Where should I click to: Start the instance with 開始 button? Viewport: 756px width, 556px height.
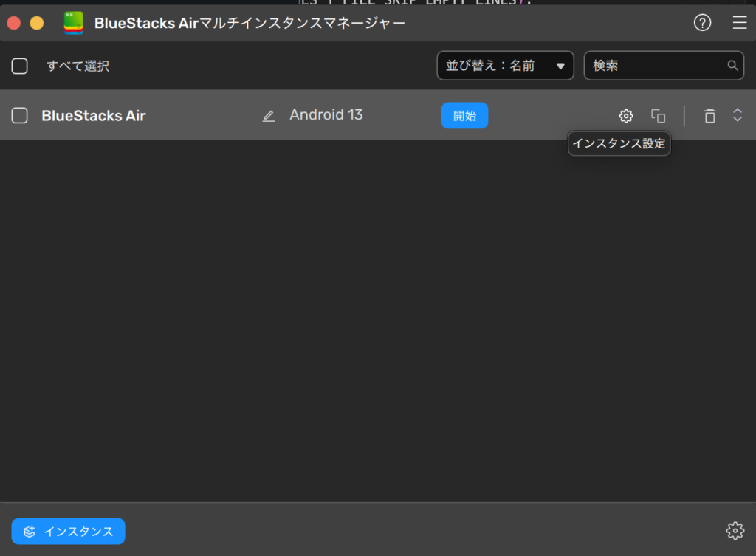[x=464, y=116]
